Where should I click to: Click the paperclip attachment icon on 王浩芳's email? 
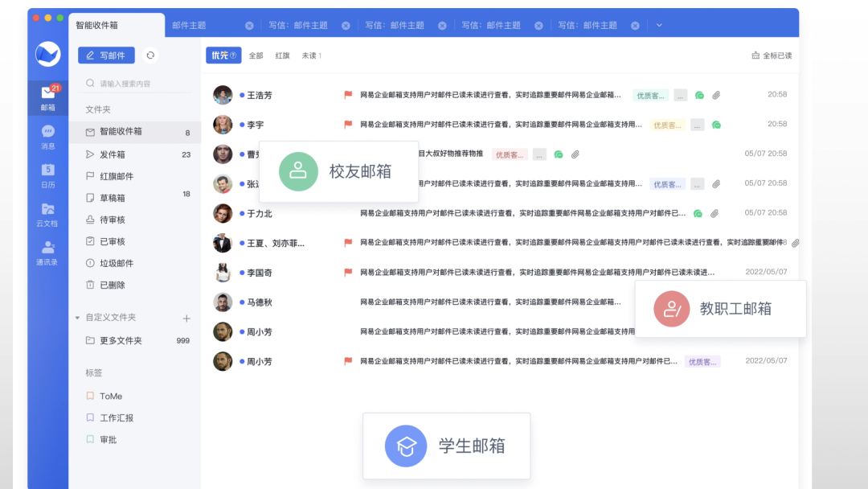tap(714, 94)
